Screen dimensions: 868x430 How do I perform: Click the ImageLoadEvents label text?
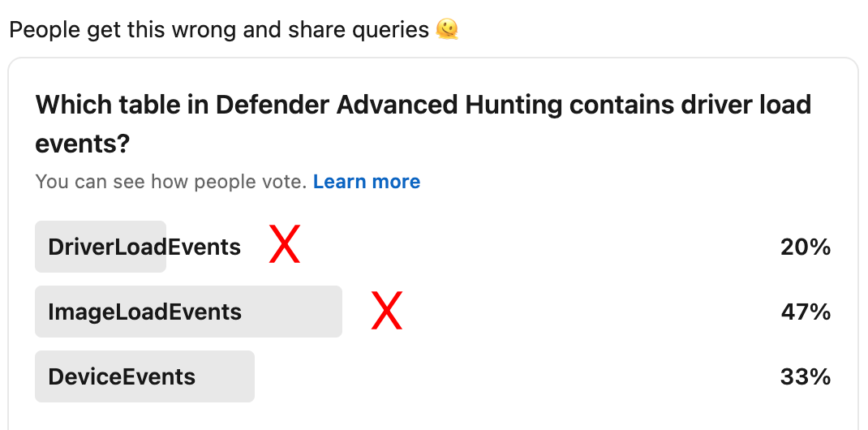tap(145, 312)
